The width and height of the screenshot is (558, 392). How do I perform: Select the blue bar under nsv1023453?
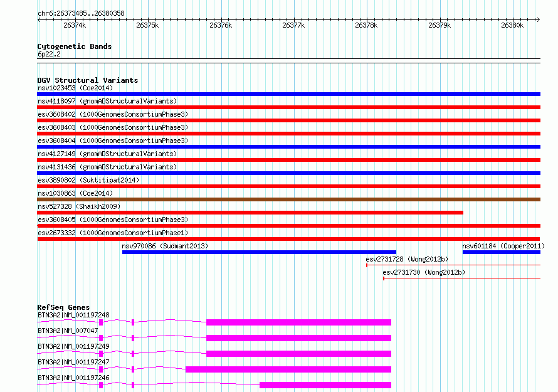click(288, 94)
